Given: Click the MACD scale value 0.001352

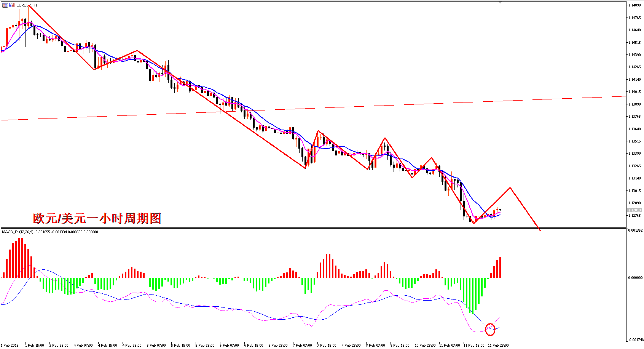Looking at the screenshot, I should coord(635,230).
